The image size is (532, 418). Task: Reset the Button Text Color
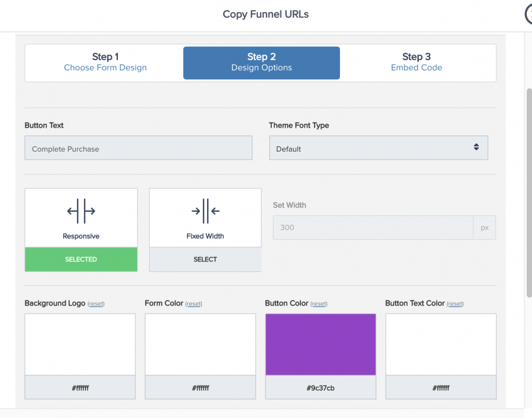pos(455,304)
